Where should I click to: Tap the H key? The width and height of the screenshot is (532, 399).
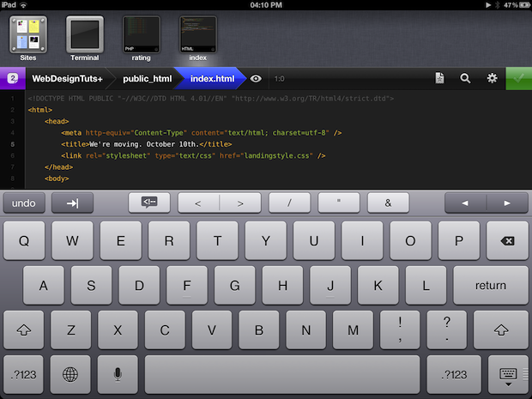click(x=282, y=286)
